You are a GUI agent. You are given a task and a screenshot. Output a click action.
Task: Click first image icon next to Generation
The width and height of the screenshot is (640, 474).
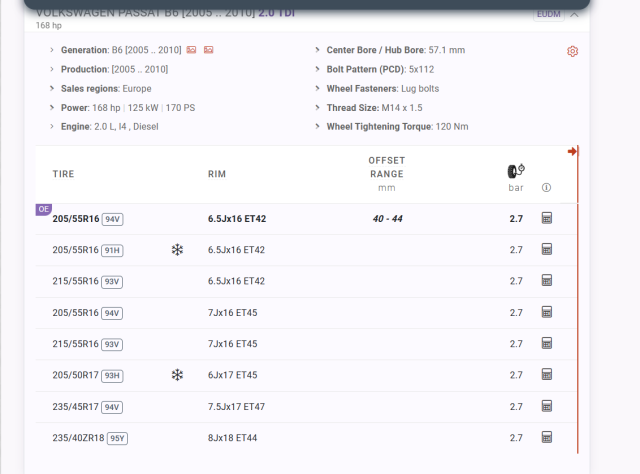(191, 50)
